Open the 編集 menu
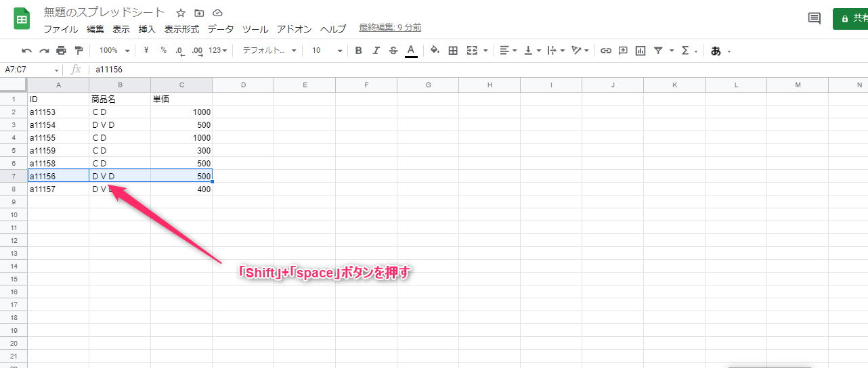Screen dimensions: 868x368 pos(95,29)
